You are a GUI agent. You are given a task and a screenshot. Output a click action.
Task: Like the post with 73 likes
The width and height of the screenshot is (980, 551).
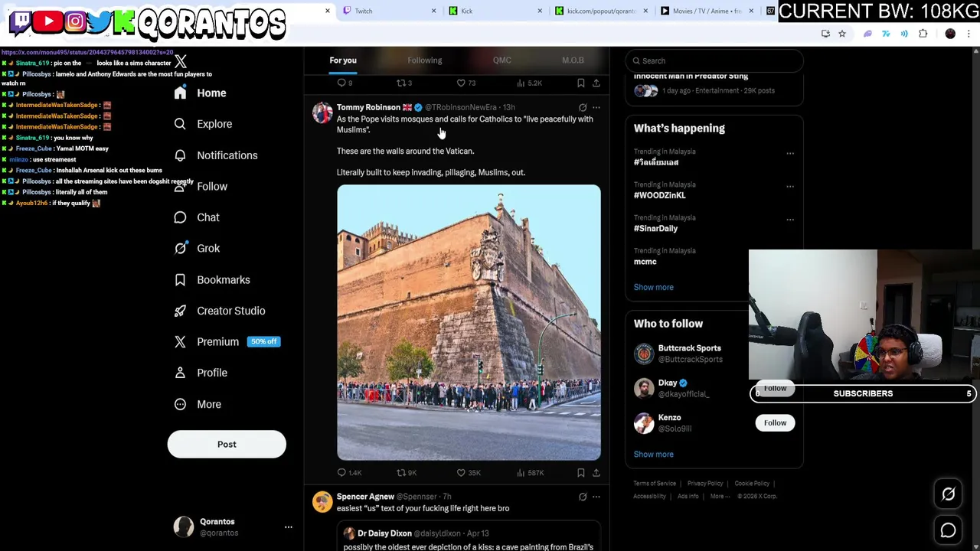point(466,83)
